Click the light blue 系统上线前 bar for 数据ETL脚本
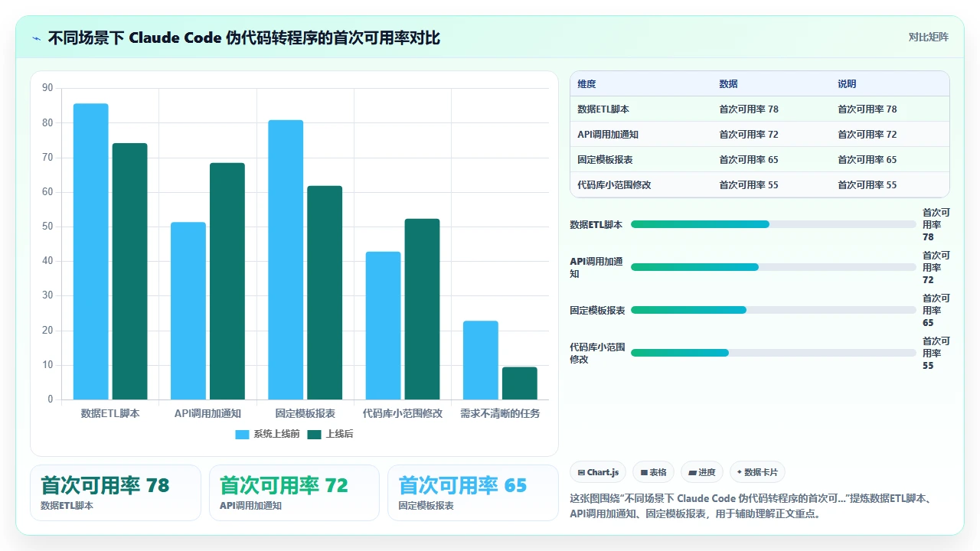Viewport: 980px width, 551px height. click(90, 252)
